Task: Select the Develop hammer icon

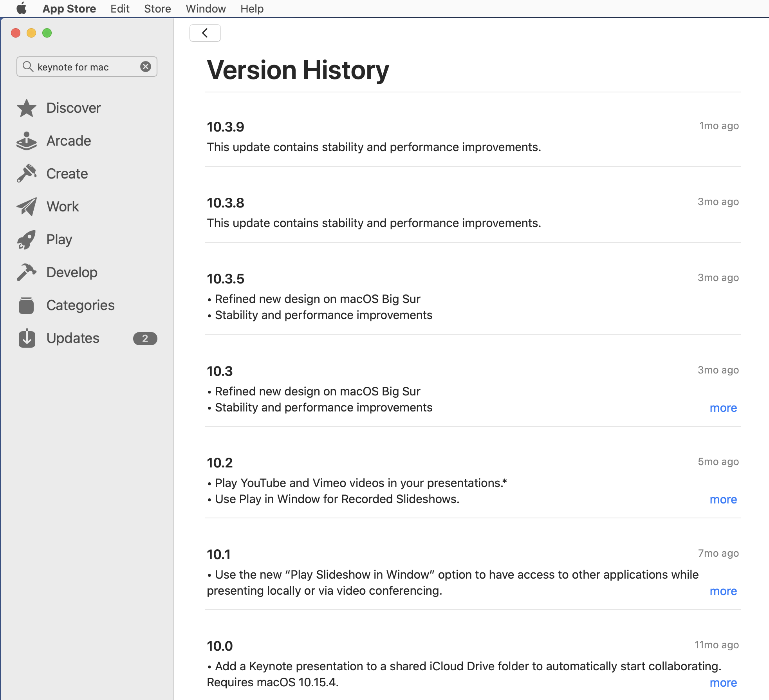Action: (27, 272)
